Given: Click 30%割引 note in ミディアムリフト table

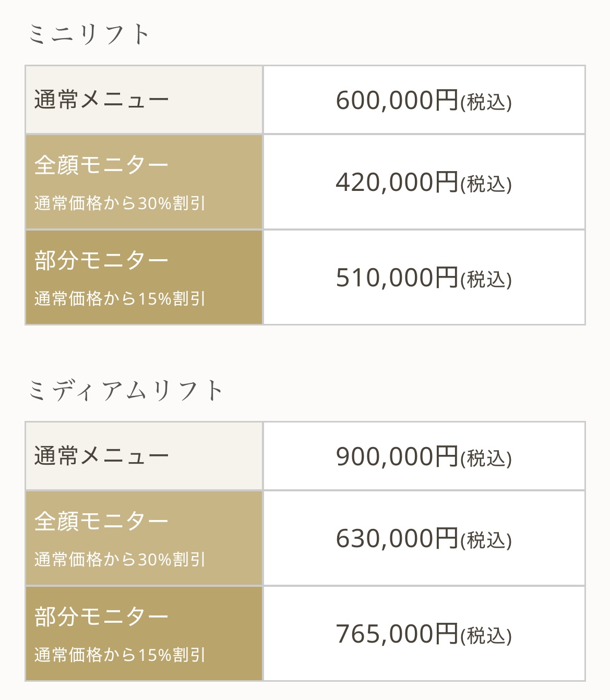Looking at the screenshot, I should tap(120, 559).
